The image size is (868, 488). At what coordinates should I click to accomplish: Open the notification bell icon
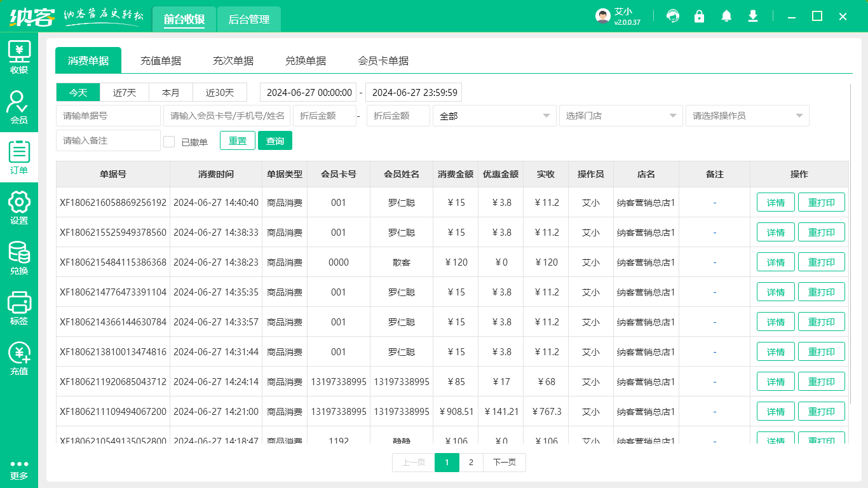point(726,17)
